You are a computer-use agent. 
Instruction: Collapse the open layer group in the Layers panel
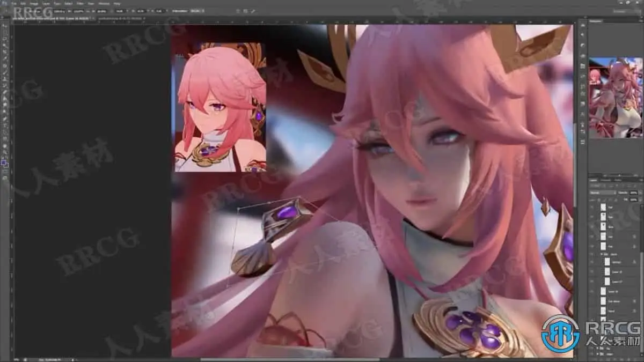602,254
